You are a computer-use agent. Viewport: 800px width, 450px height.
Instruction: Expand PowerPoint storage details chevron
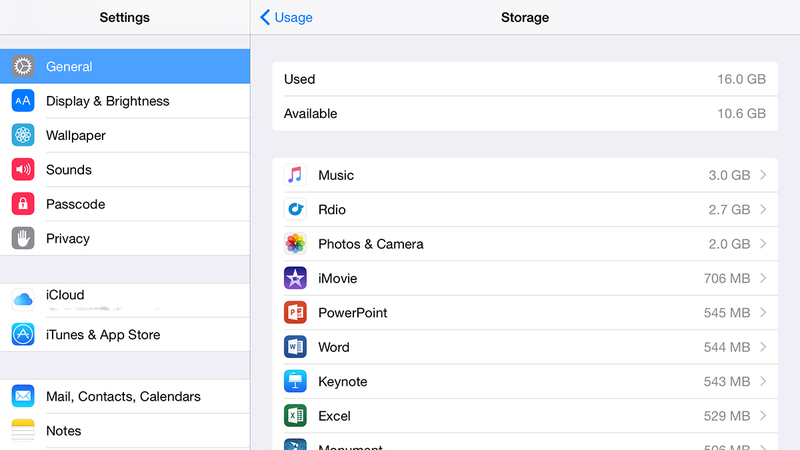click(x=763, y=313)
